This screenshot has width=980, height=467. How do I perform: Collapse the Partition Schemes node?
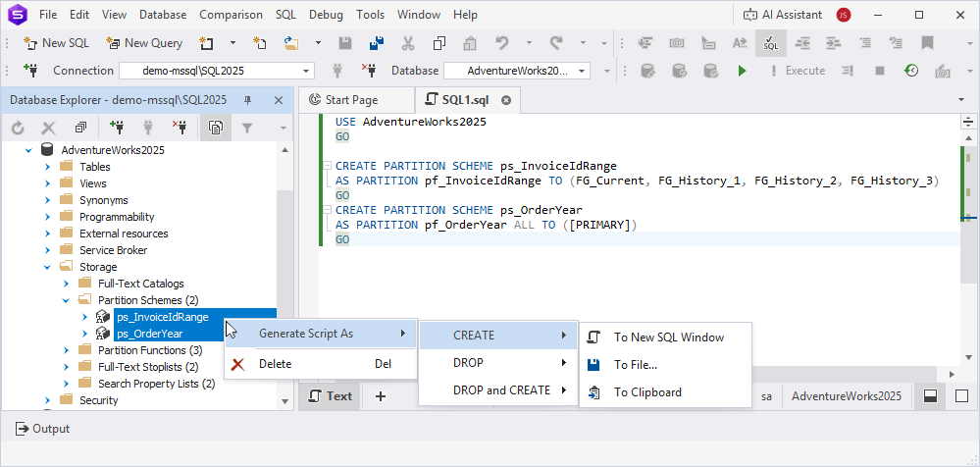(x=67, y=301)
